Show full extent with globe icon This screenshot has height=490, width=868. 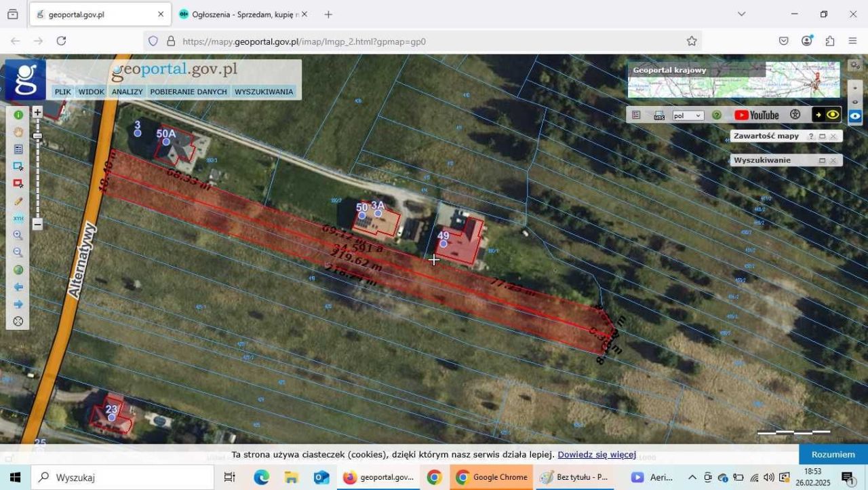[x=18, y=270]
